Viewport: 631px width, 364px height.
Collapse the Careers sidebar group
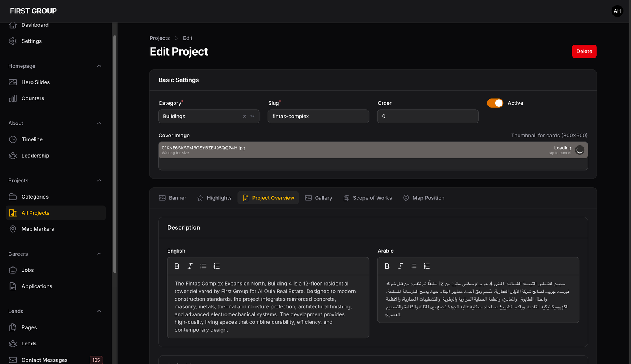[99, 254]
